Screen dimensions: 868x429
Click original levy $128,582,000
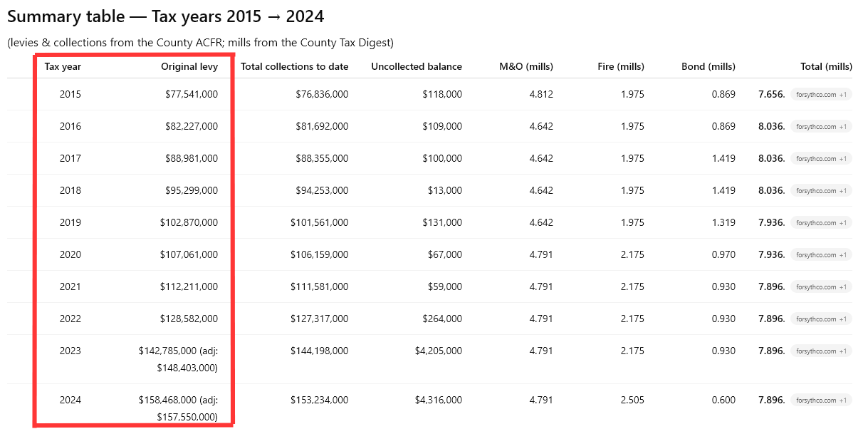[189, 319]
